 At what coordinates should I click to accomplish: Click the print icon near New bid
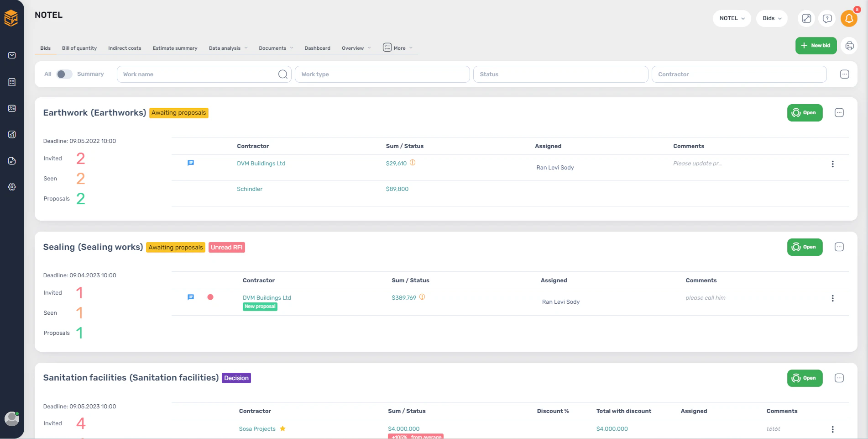click(849, 46)
